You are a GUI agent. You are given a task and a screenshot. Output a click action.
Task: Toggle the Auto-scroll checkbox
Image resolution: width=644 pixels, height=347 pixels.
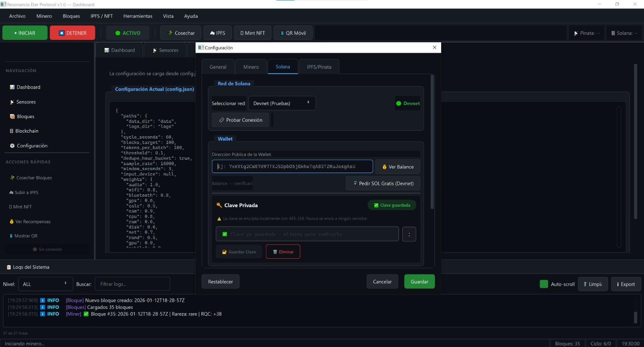tap(544, 284)
